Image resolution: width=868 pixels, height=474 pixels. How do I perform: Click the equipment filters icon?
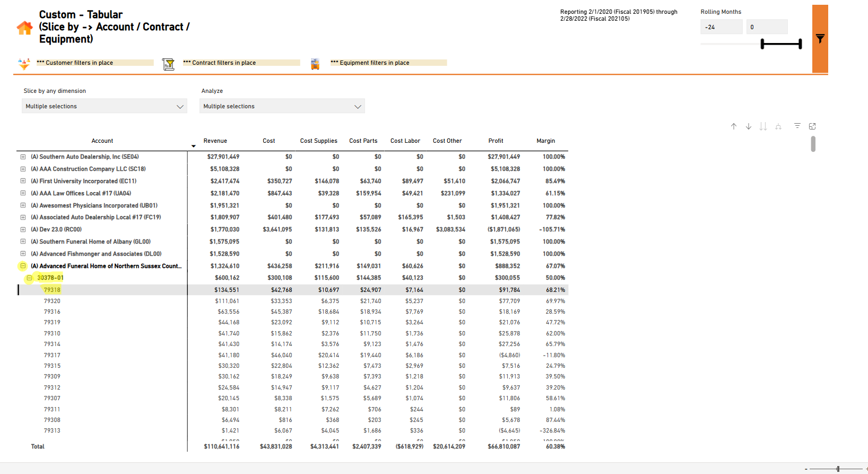[x=315, y=64]
